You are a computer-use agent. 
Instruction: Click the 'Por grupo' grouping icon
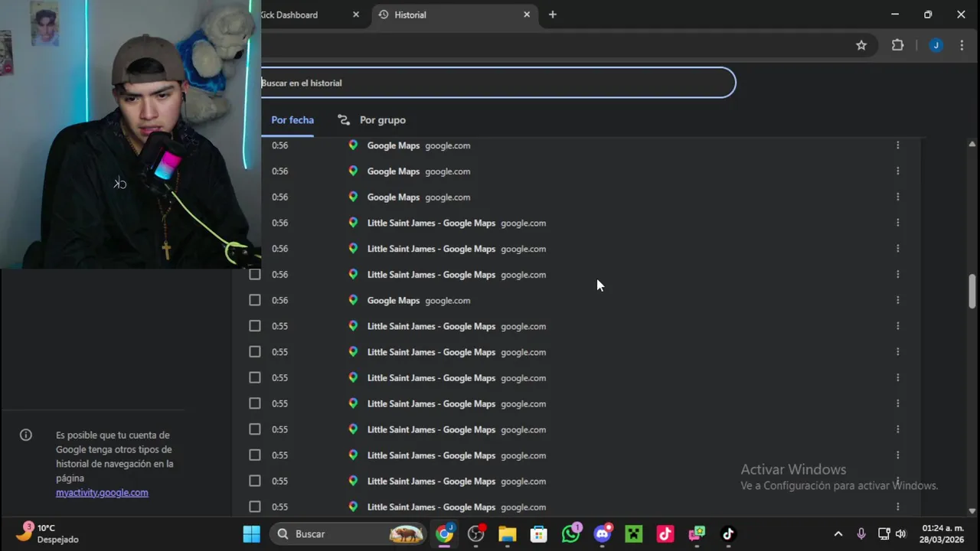pos(344,120)
